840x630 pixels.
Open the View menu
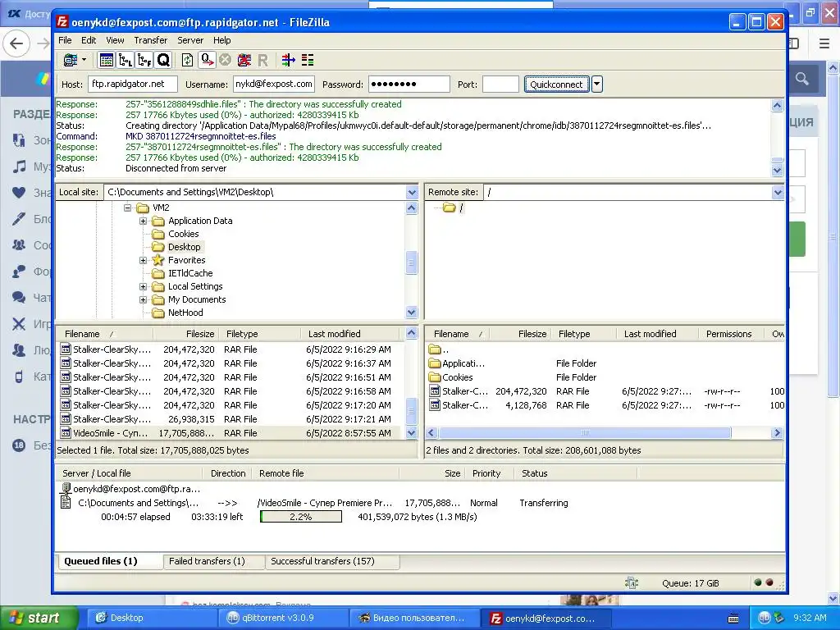tap(115, 40)
